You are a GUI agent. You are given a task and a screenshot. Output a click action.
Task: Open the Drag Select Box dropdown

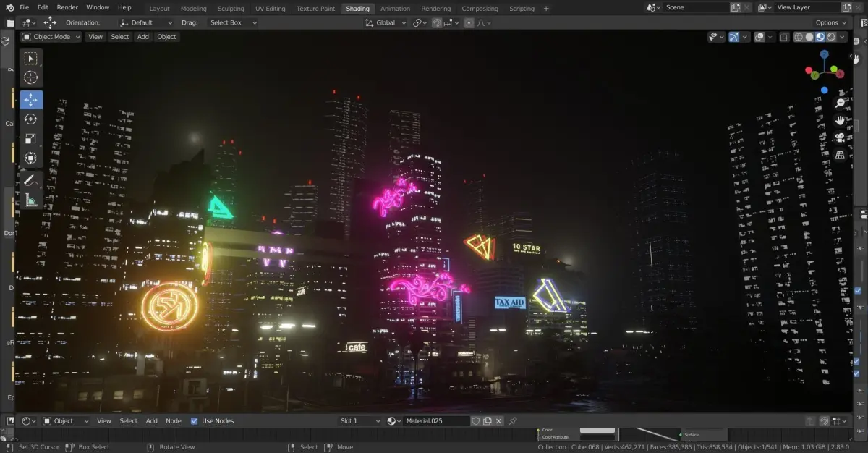click(x=231, y=22)
